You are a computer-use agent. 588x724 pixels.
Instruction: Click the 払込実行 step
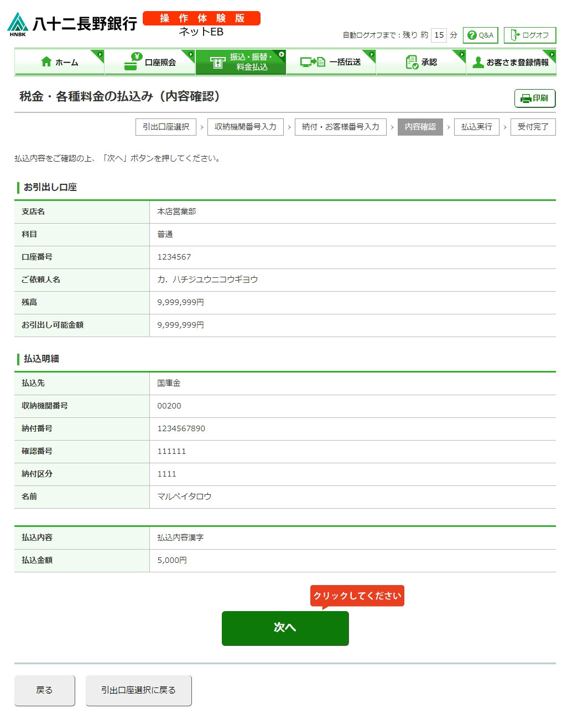(x=476, y=127)
